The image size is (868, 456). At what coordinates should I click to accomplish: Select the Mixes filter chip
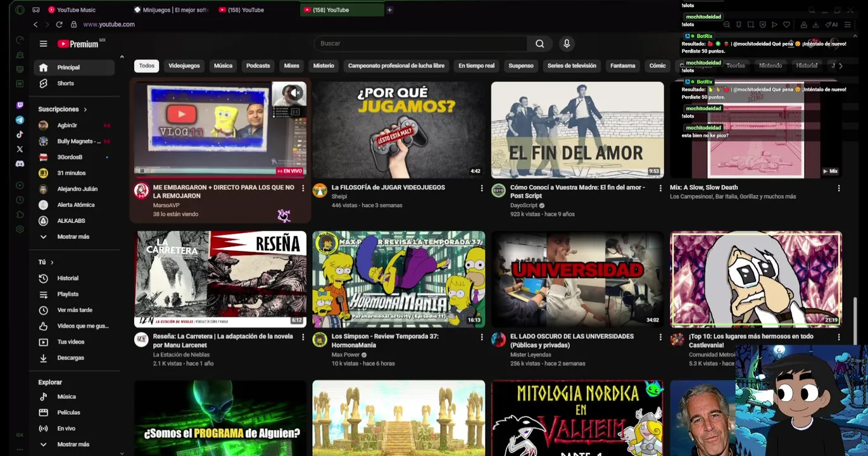[x=292, y=66]
